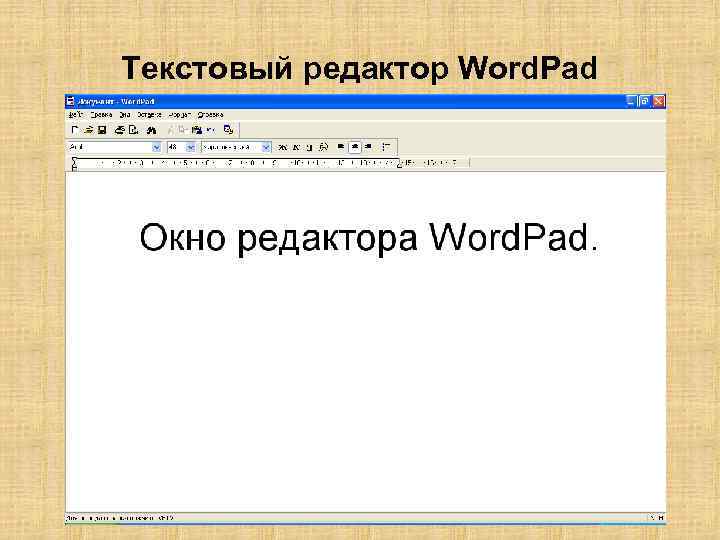Open Print Preview from the toolbar
720x540 pixels.
(x=134, y=130)
